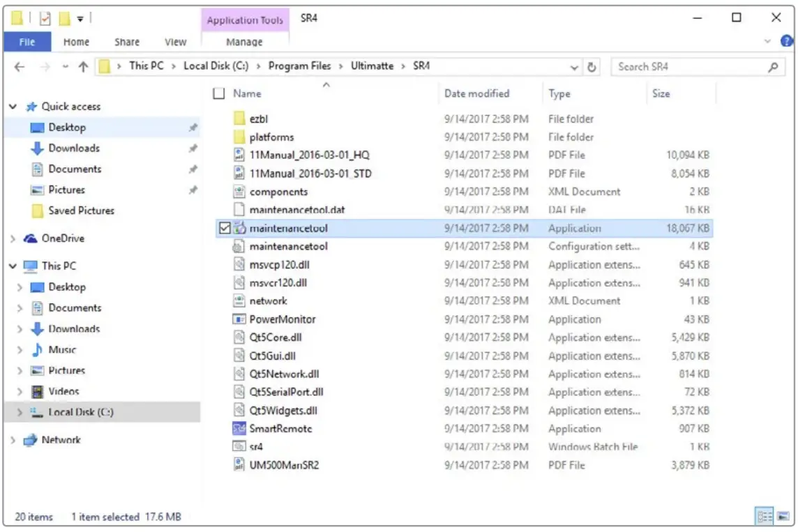The image size is (798, 532).
Task: Go up one folder level arrow
Action: 84,67
